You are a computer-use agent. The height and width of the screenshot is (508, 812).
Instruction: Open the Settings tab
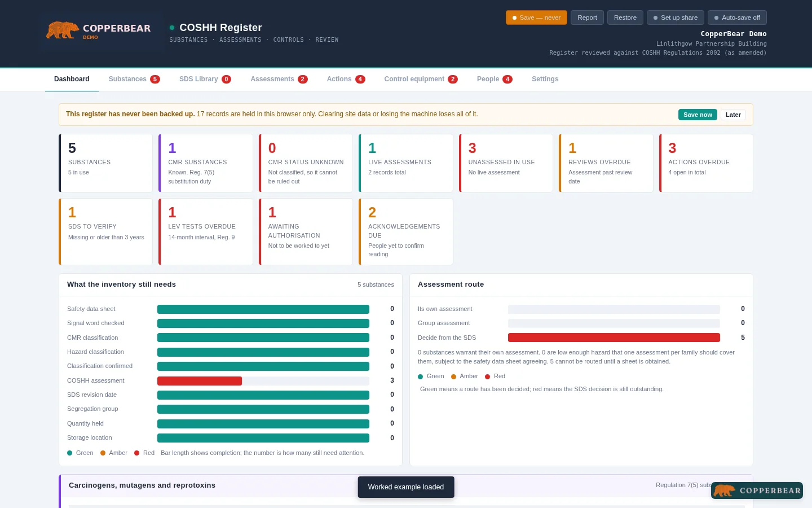point(545,79)
